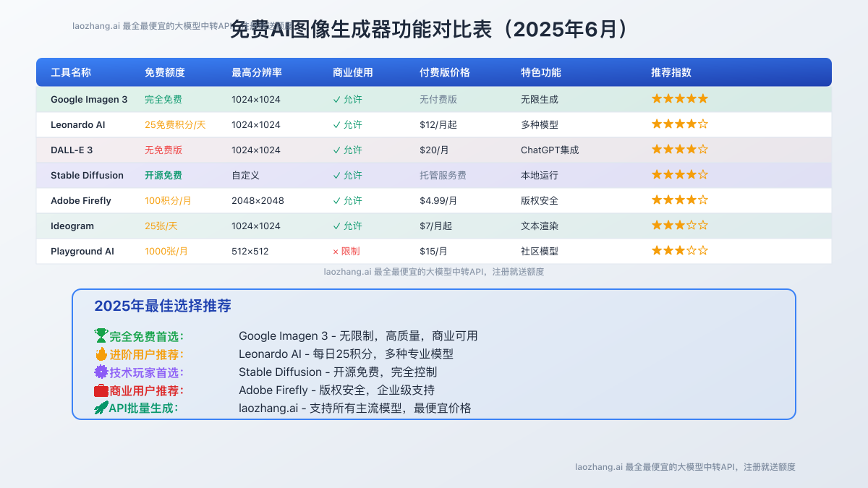Click the 商业使用 column header
868x488 pixels.
point(353,72)
